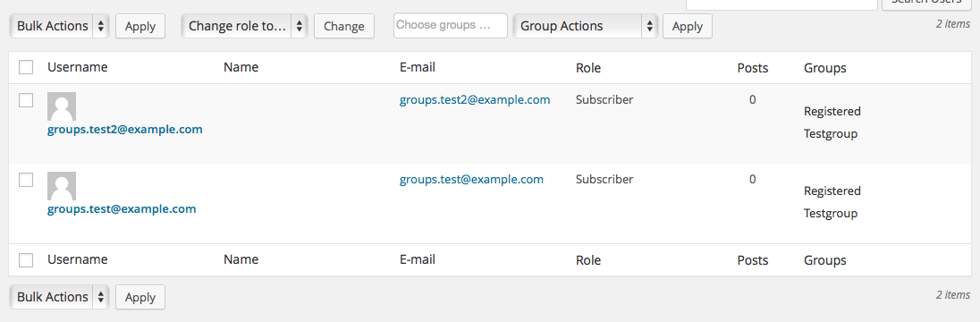Click Groups column label in footer

825,260
